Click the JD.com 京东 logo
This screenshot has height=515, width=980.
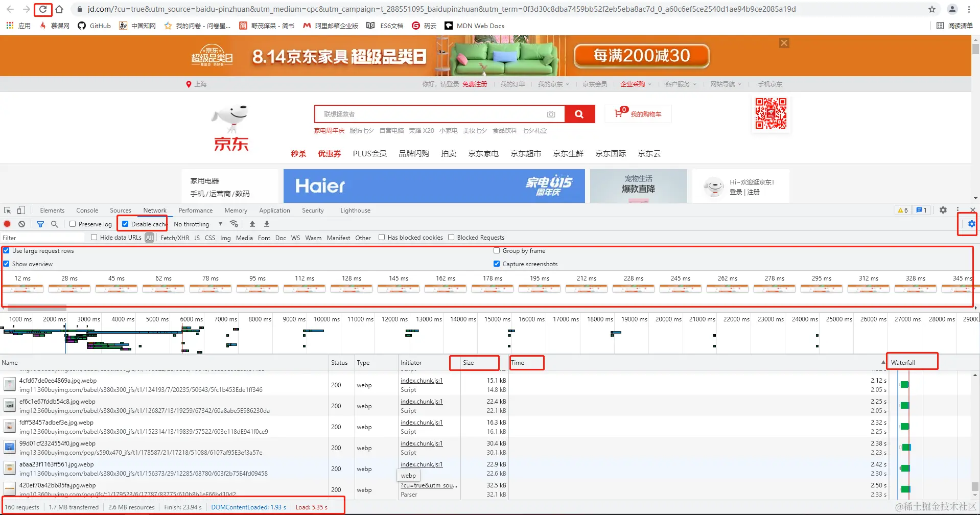point(231,128)
